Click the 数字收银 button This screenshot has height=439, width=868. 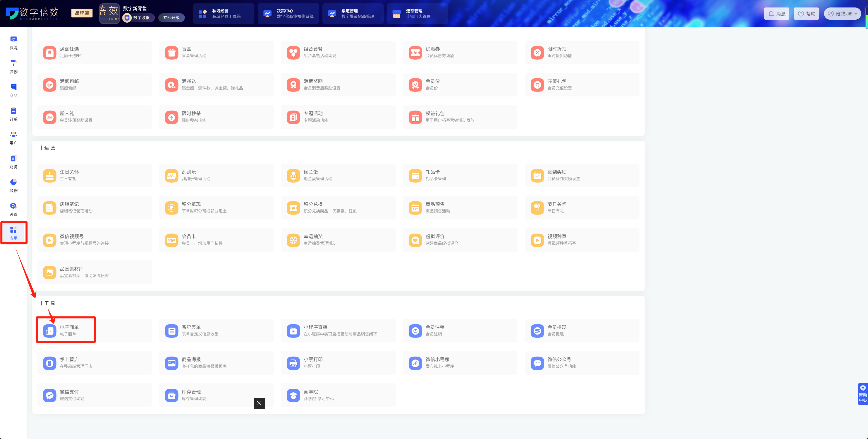point(138,17)
